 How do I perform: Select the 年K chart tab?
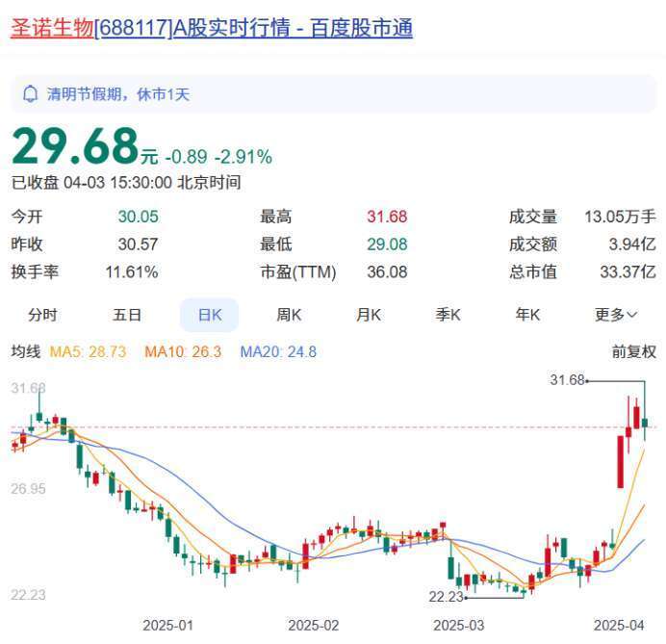point(527,315)
